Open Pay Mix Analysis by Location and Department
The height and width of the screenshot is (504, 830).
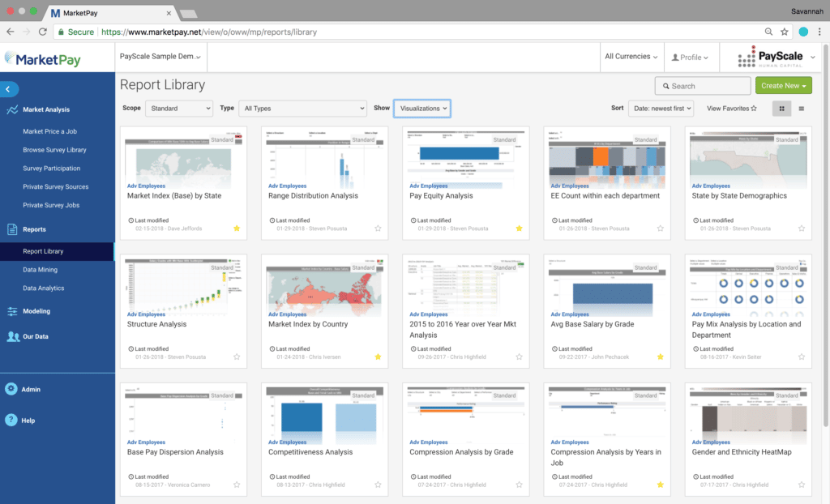point(747,329)
